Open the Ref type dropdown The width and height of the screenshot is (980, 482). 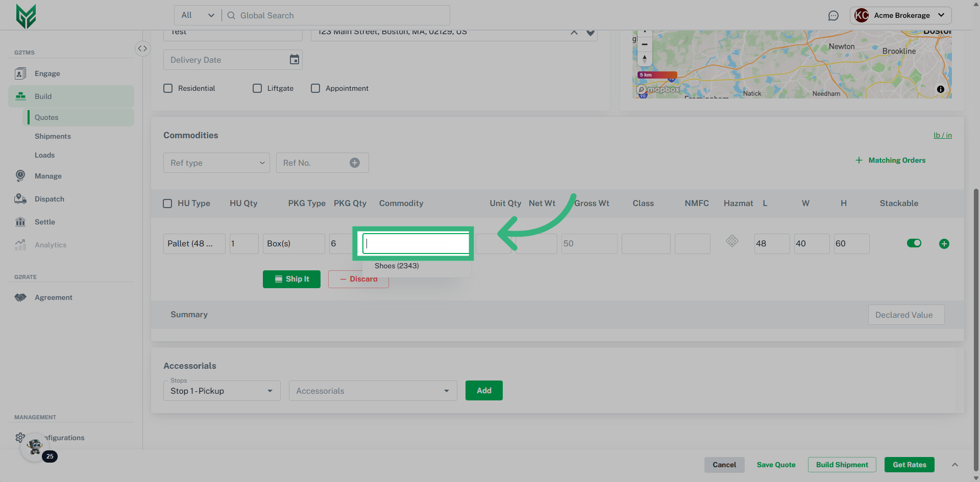click(216, 163)
